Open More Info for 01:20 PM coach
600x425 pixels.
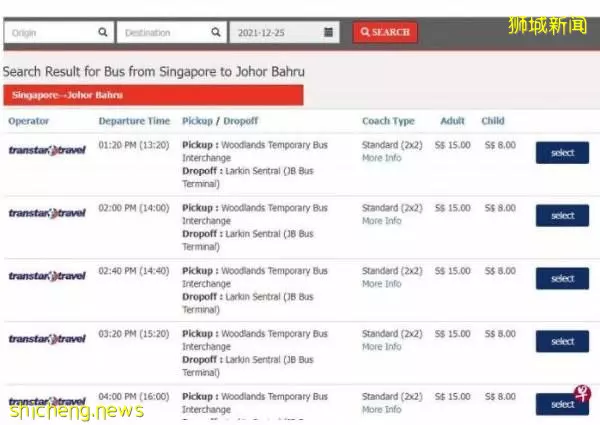pos(382,158)
